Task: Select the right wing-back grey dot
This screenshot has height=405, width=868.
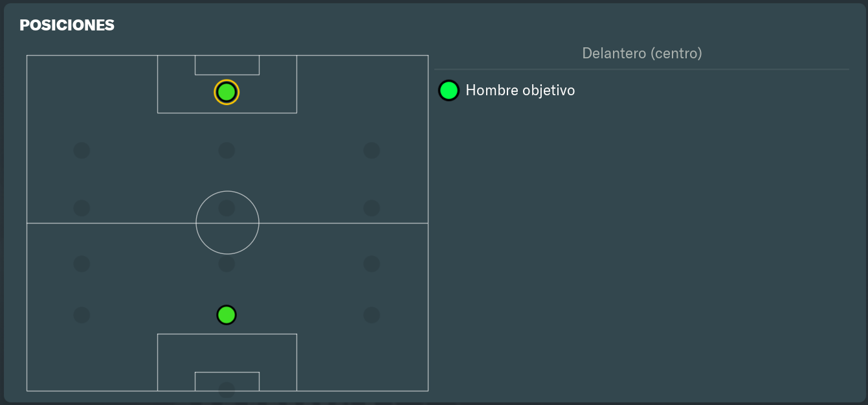Action: click(x=372, y=264)
